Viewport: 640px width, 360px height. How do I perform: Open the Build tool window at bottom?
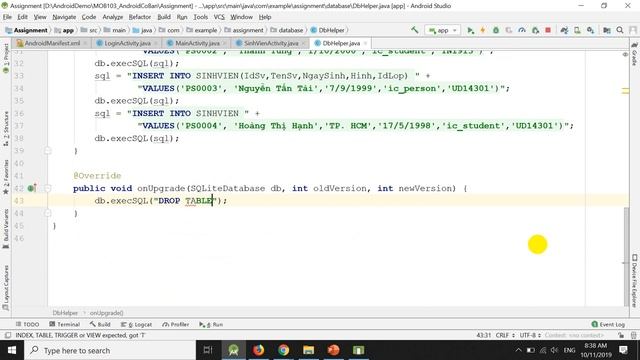(100, 324)
